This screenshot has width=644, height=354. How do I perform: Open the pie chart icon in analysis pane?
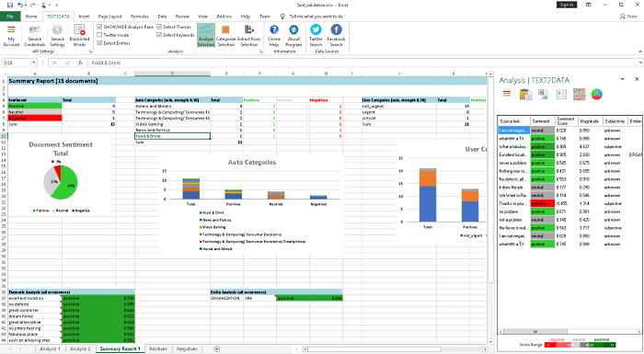(x=597, y=94)
